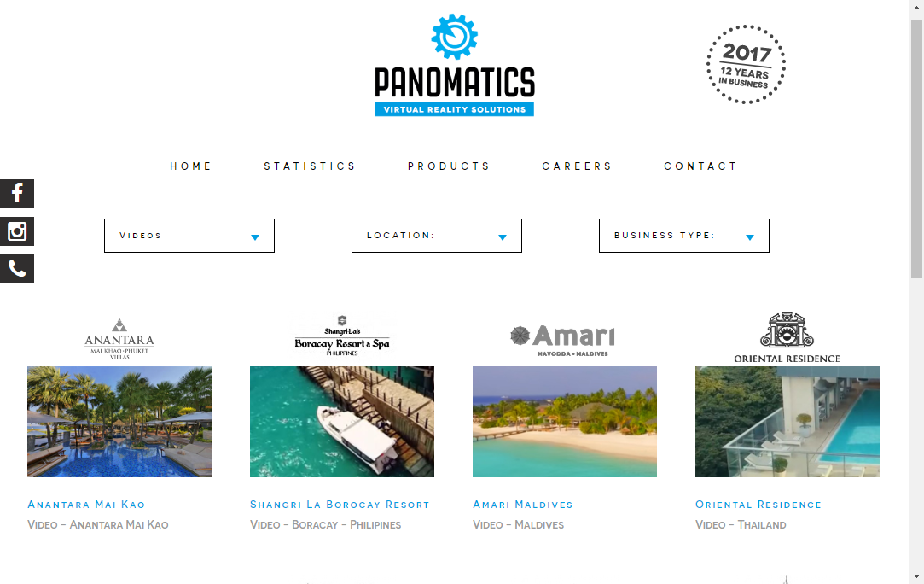The width and height of the screenshot is (924, 584).
Task: Follow the Shangri La Borocay Resort link
Action: [x=340, y=505]
